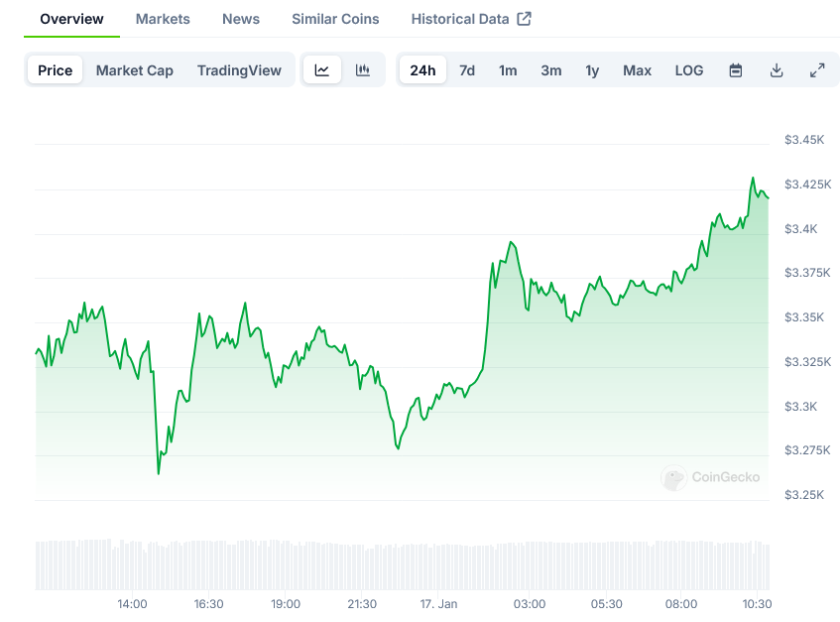Switch chart to Market Cap mode
This screenshot has width=840, height=622.
click(x=135, y=70)
